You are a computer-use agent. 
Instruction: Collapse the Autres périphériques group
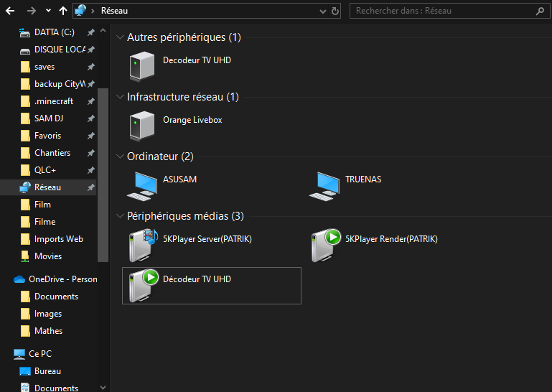pos(120,37)
